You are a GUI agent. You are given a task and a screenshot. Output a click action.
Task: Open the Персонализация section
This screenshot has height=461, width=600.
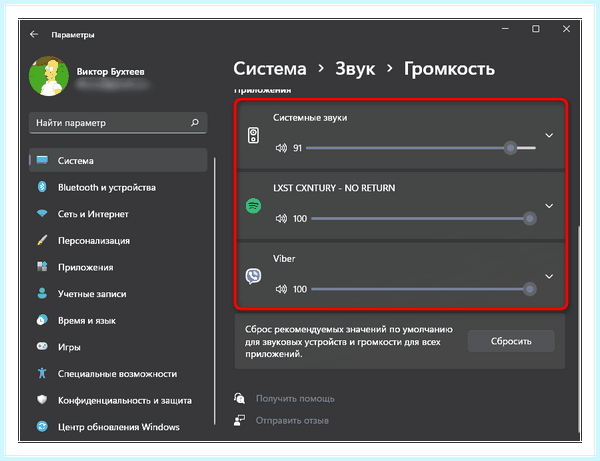[94, 241]
